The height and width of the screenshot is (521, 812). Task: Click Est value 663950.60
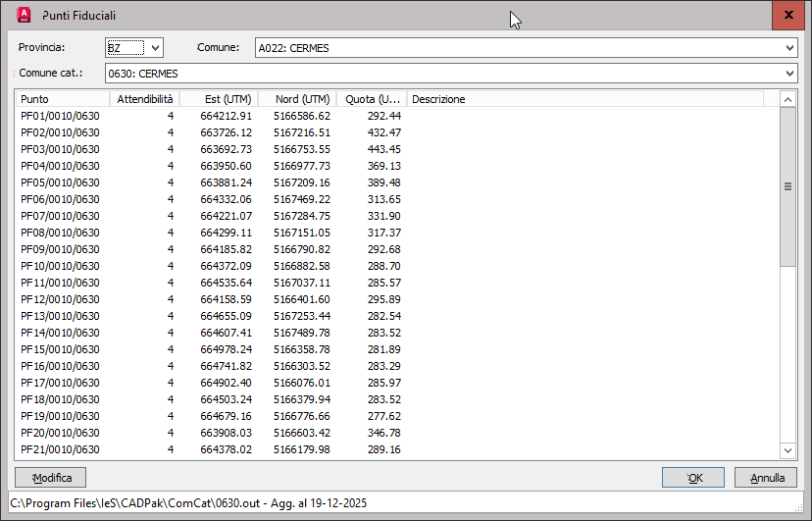pos(227,166)
